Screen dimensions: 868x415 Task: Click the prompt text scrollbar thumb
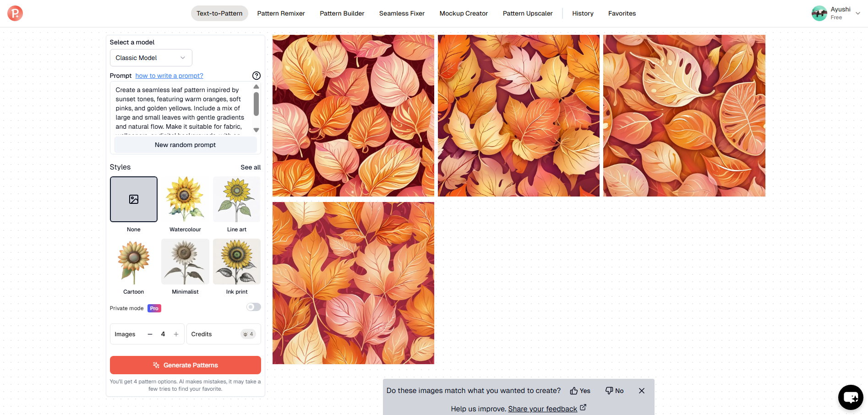(x=257, y=104)
